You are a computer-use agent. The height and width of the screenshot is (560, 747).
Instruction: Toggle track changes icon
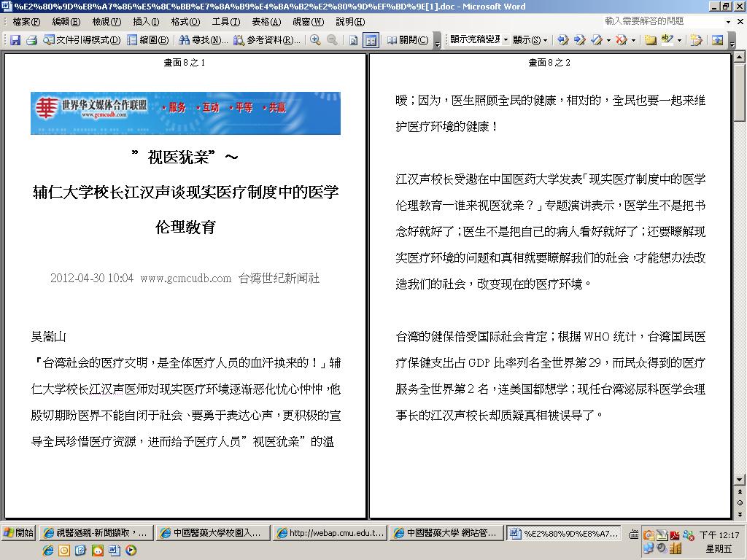pos(696,40)
